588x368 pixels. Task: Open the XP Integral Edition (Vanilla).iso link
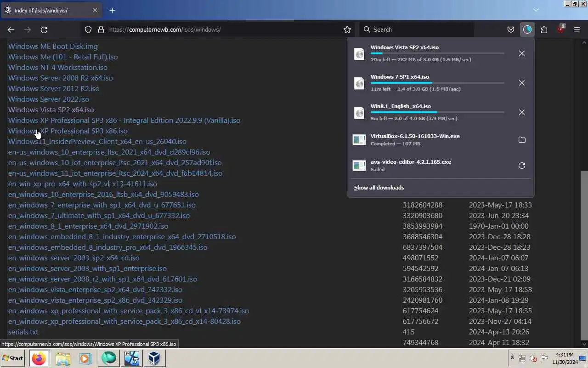click(124, 120)
